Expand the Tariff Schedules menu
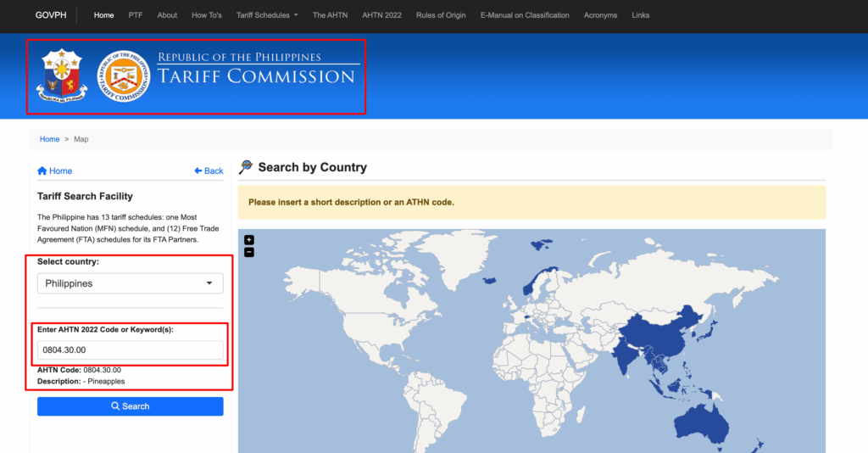868x453 pixels. tap(266, 15)
